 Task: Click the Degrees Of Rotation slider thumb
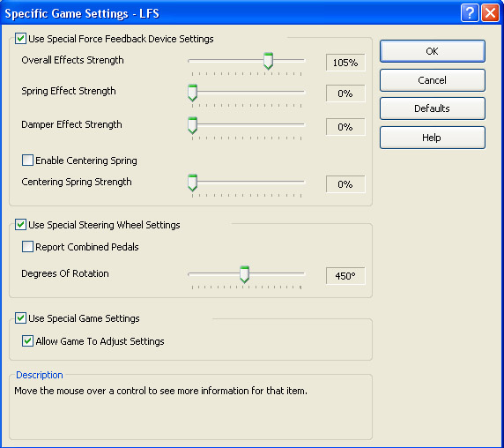tap(244, 274)
